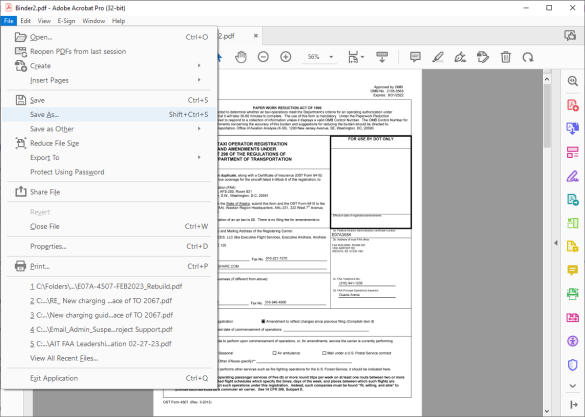Add a sticky note comment

pos(415,57)
